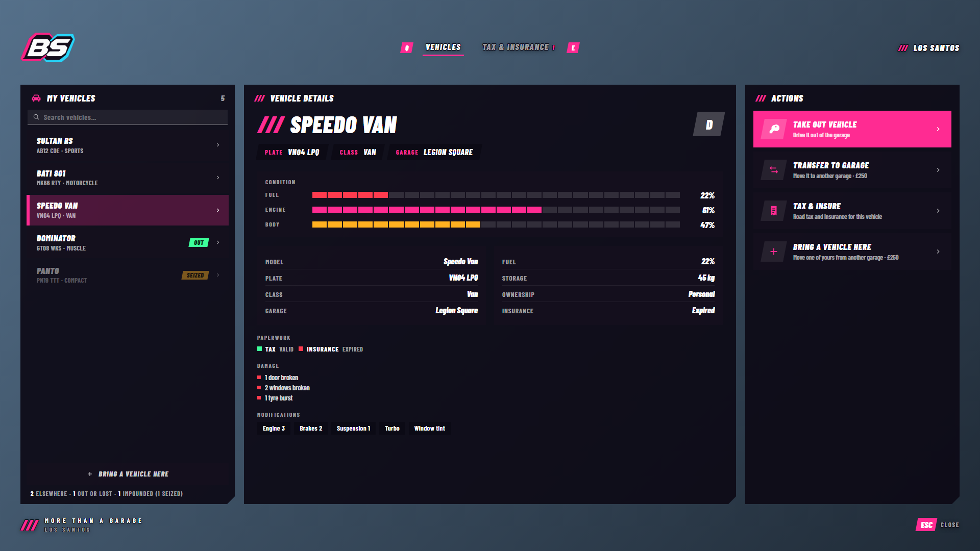
Task: Click Transfer to Garage action
Action: tap(852, 170)
